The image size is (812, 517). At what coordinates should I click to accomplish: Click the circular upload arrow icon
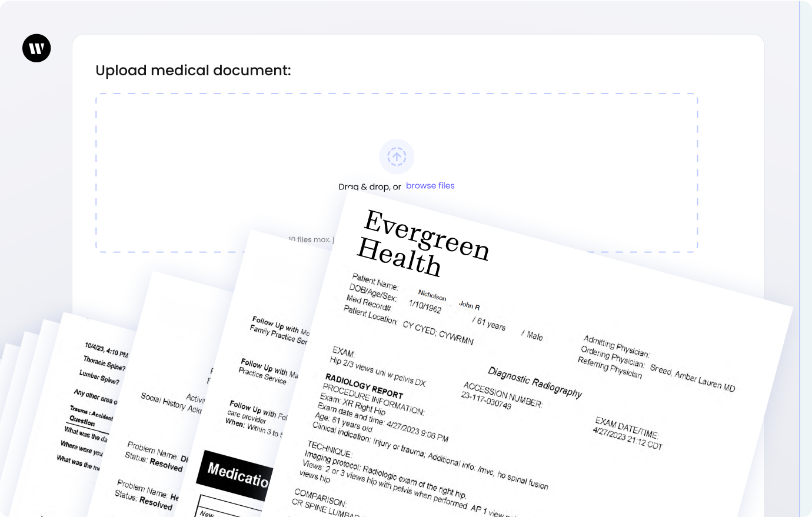tap(397, 156)
